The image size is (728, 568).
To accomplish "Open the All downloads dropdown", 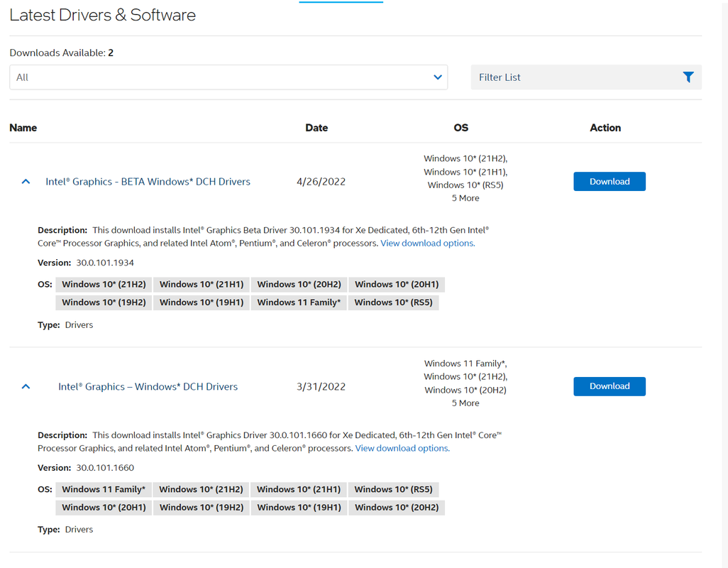I will (228, 77).
